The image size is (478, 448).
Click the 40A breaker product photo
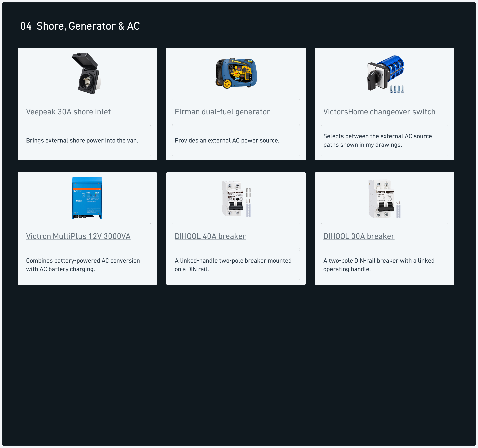[x=236, y=199]
